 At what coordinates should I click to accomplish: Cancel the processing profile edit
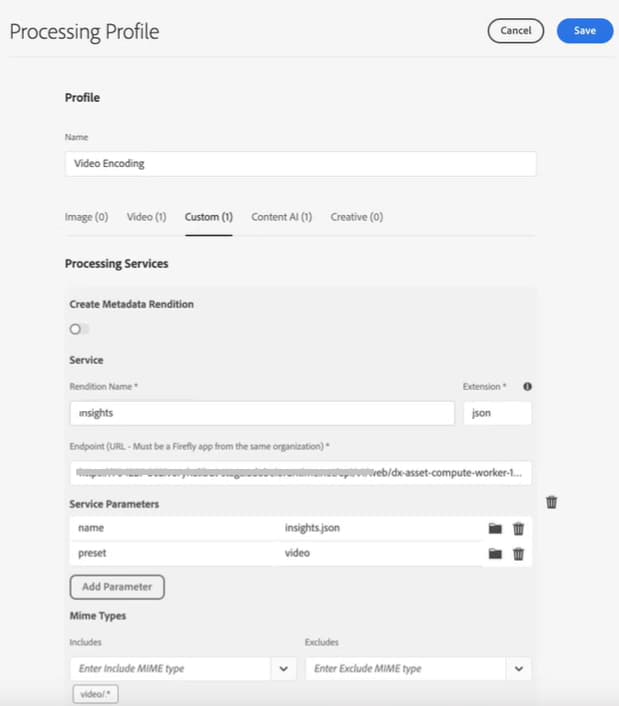[x=515, y=31]
